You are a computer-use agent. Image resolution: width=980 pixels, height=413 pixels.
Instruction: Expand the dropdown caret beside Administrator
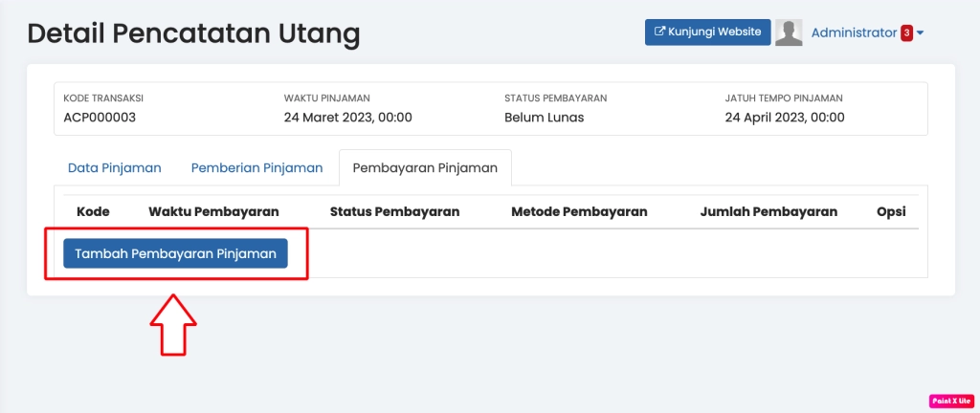point(920,33)
